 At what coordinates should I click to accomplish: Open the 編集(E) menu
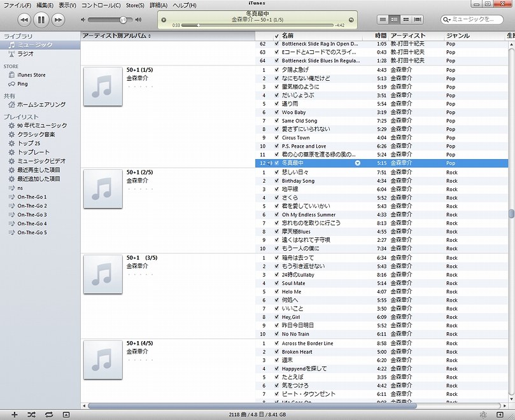(45, 5)
